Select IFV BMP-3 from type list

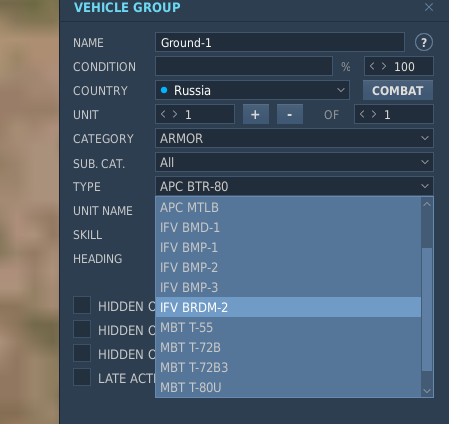(288, 287)
